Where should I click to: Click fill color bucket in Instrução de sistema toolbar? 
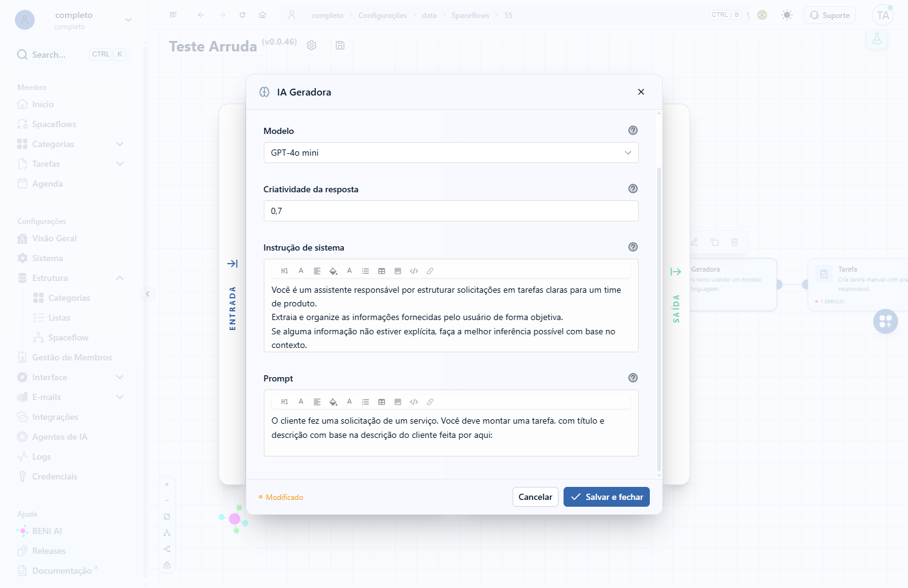tap(333, 271)
